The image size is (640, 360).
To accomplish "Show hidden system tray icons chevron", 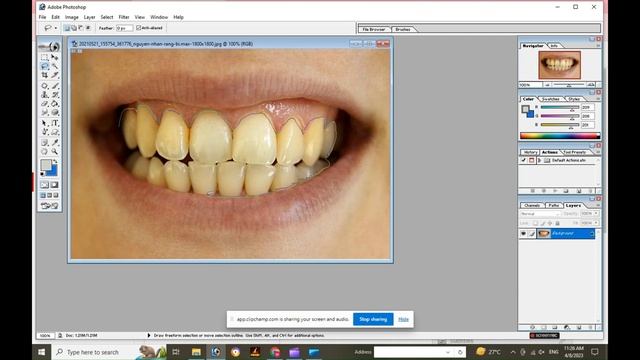I will 513,352.
